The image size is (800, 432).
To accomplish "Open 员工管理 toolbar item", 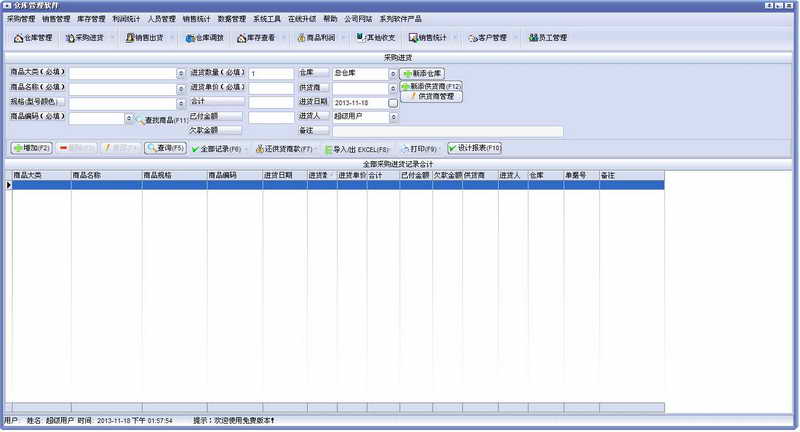I will 548,38.
